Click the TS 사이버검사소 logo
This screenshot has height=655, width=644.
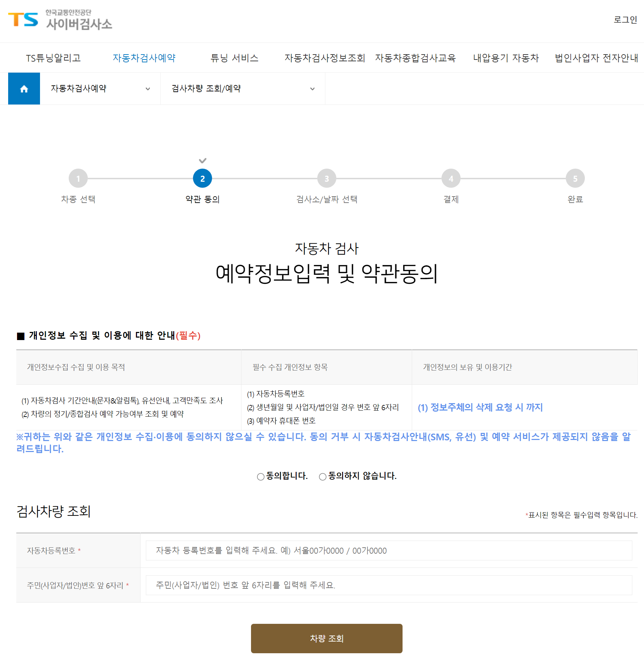coord(60,20)
